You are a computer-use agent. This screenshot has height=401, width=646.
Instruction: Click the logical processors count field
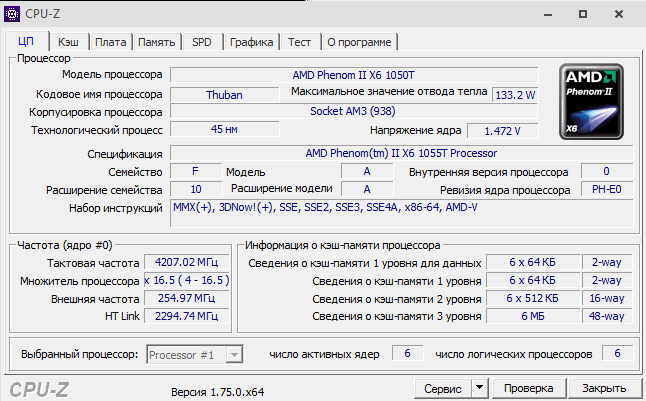coord(617,353)
